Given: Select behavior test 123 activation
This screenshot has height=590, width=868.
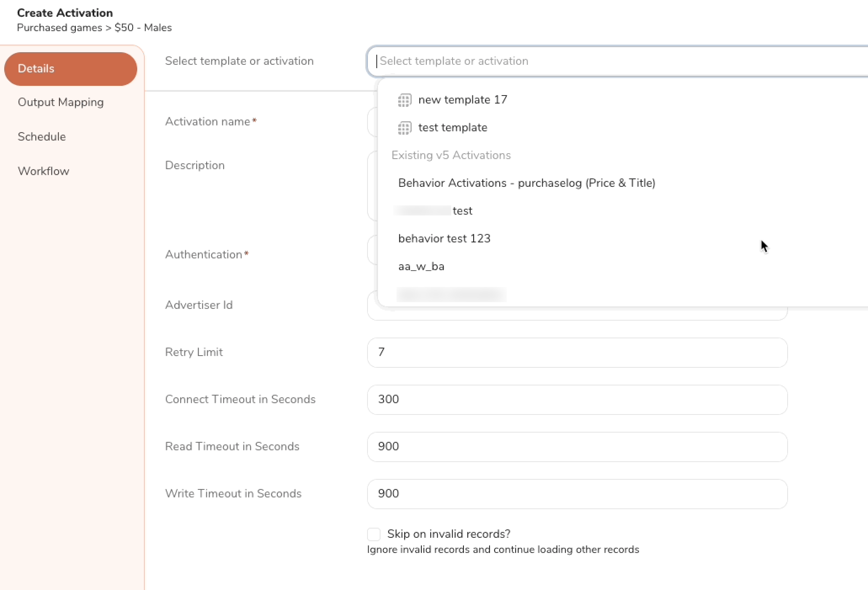Looking at the screenshot, I should coord(444,239).
